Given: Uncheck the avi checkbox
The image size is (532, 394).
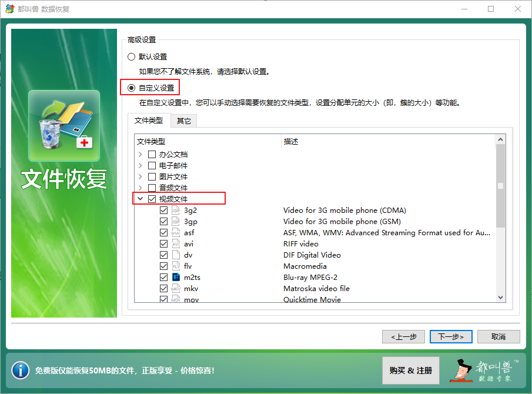Looking at the screenshot, I should click(163, 243).
